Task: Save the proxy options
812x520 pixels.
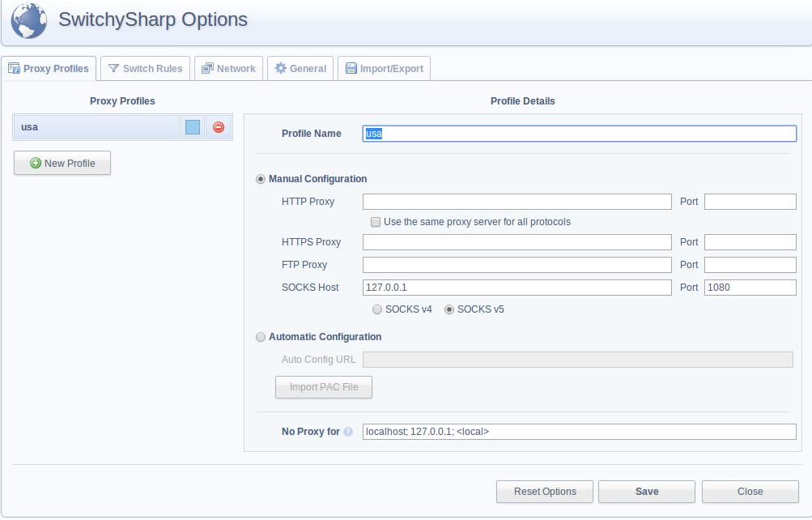Action: pyautogui.click(x=647, y=492)
